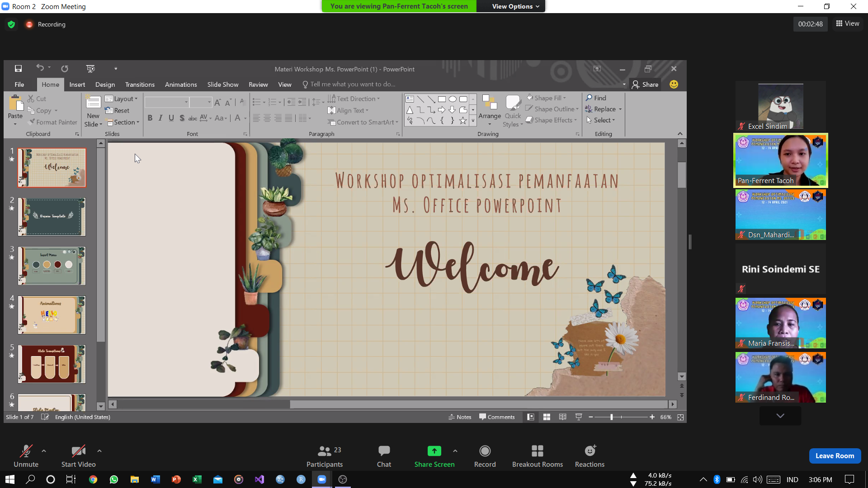Expand the Layout dropdown
Image resolution: width=868 pixels, height=488 pixels.
pos(121,99)
